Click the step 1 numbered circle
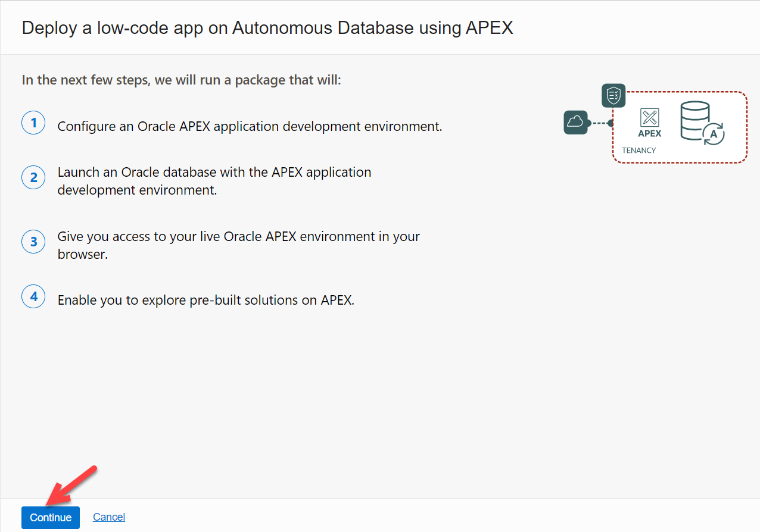The image size is (760, 532). 33,123
